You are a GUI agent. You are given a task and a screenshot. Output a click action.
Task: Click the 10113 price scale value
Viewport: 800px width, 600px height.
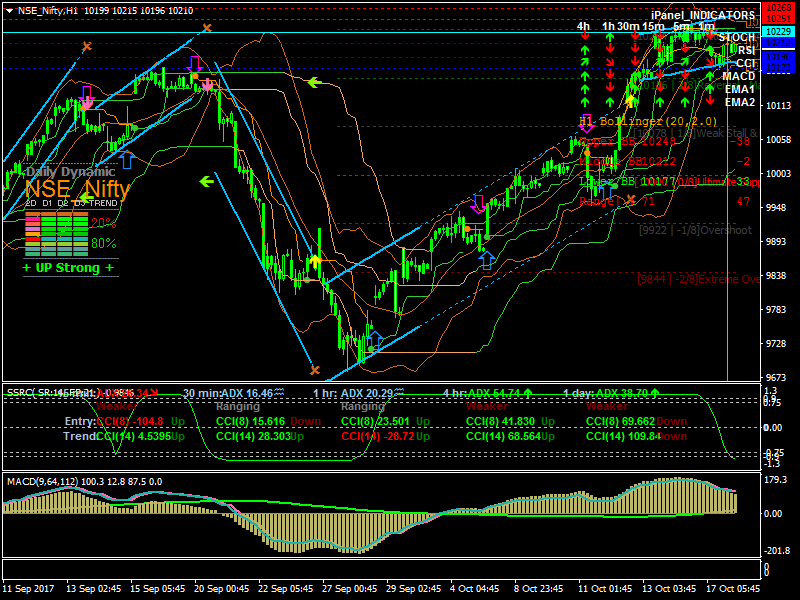coord(779,106)
